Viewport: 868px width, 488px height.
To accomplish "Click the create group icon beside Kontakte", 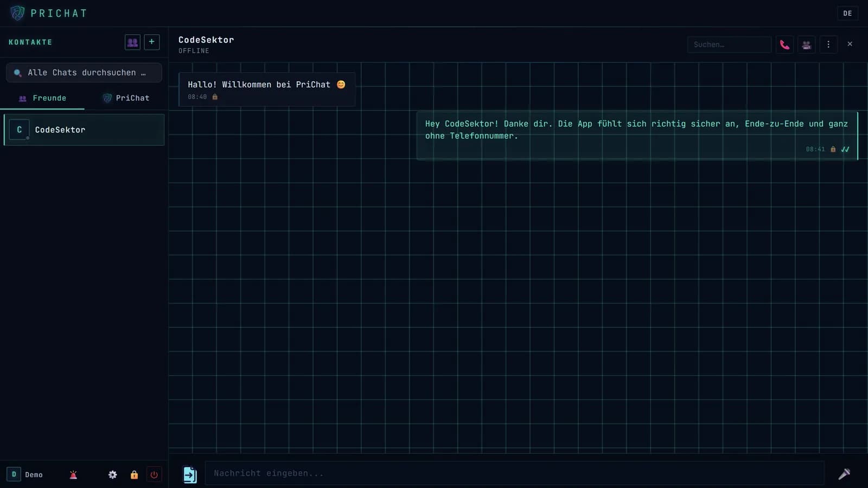I will pos(132,42).
